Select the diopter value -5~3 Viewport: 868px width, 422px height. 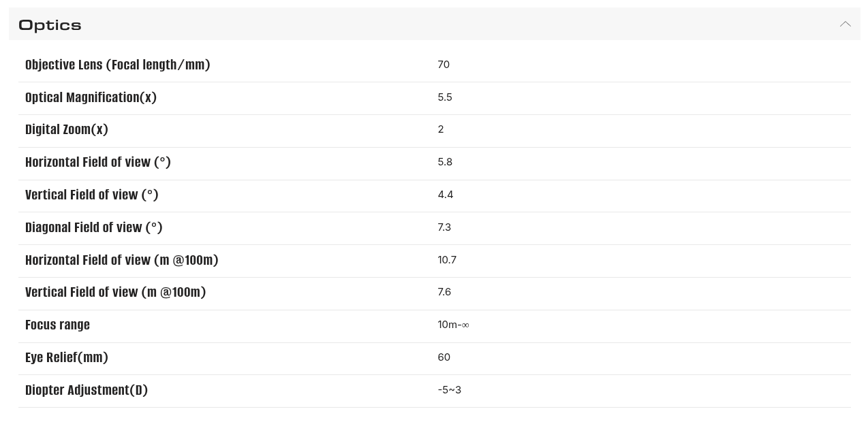point(449,390)
